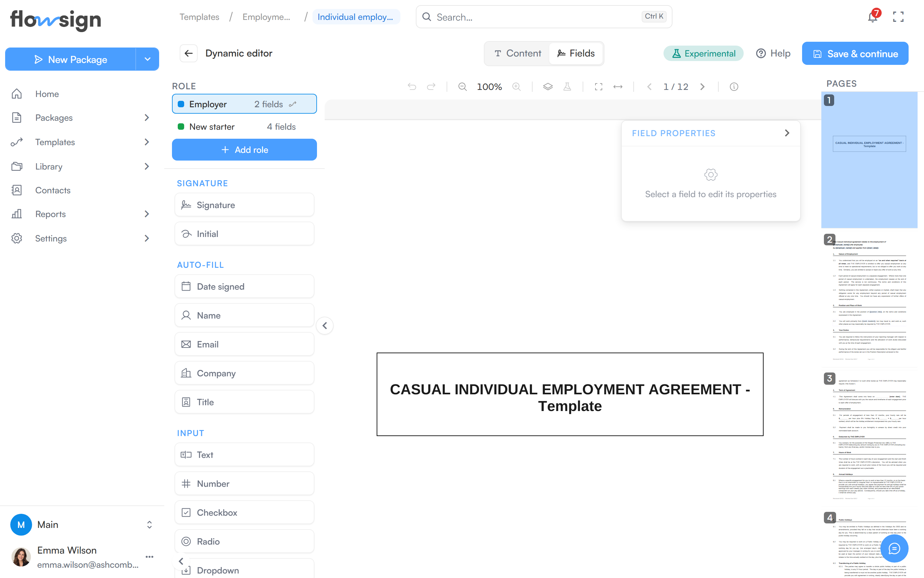Image resolution: width=924 pixels, height=578 pixels.
Task: Click the Individual employ... breadcrumb
Action: click(x=356, y=17)
